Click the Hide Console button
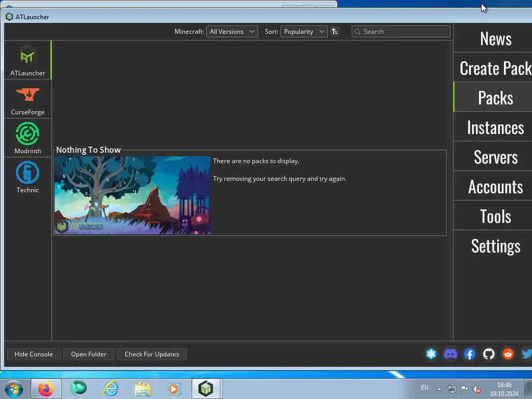Viewport: 532px width, 399px height. pyautogui.click(x=34, y=354)
